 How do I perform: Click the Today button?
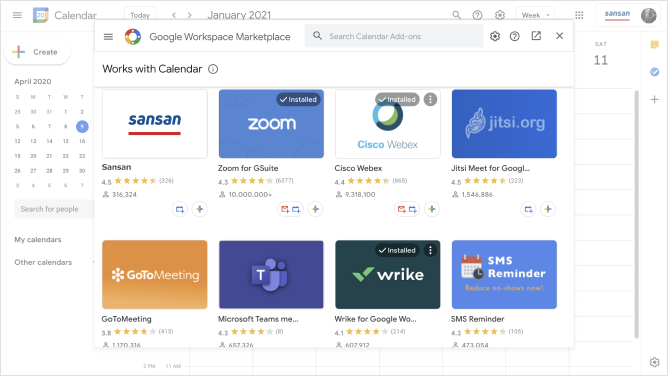[x=140, y=15]
